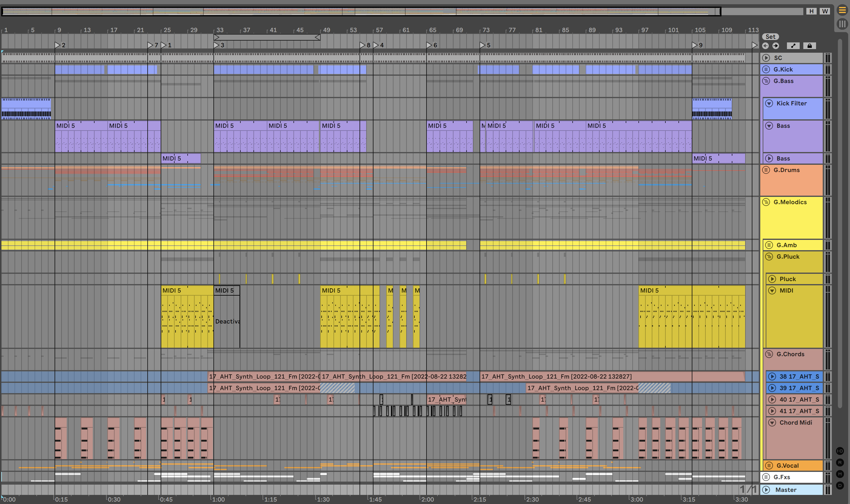Switch to Arrangement view with orange lines icon

tap(842, 10)
